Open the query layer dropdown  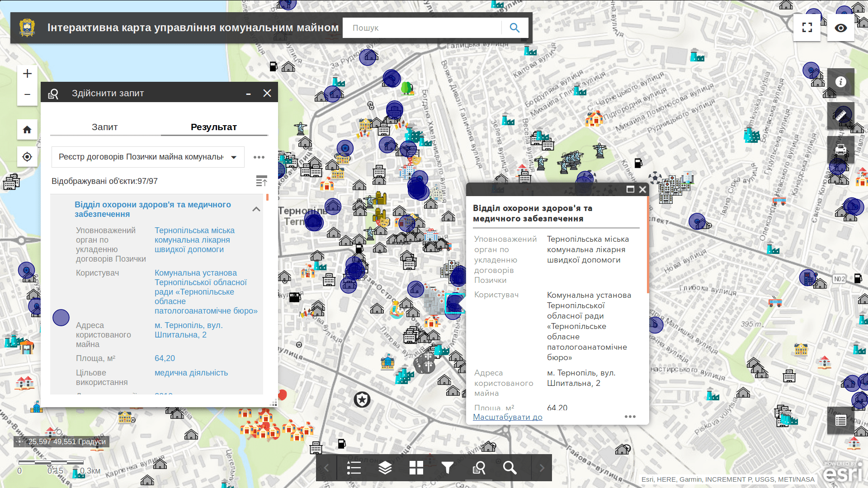click(234, 157)
